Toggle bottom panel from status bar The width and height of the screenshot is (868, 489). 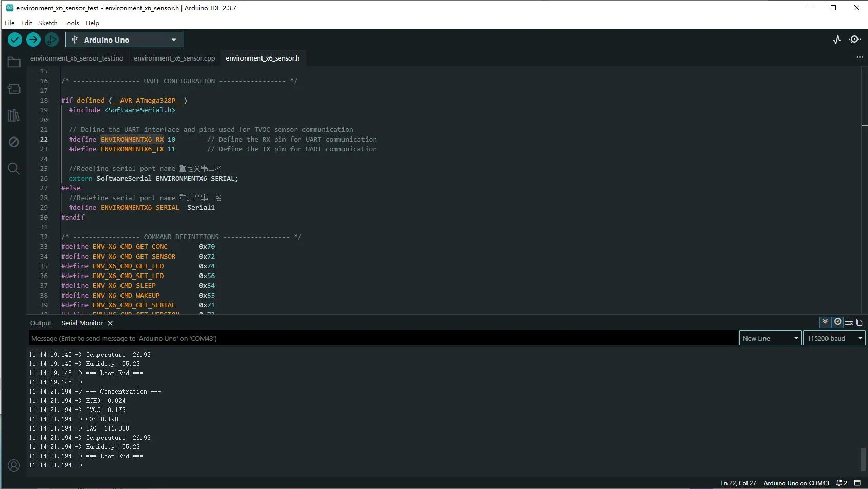857,483
